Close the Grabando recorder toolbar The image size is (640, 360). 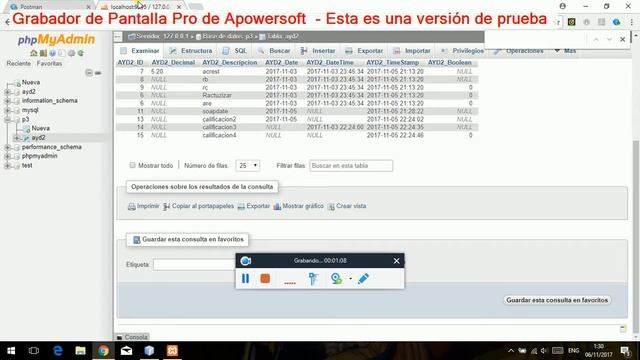point(396,261)
